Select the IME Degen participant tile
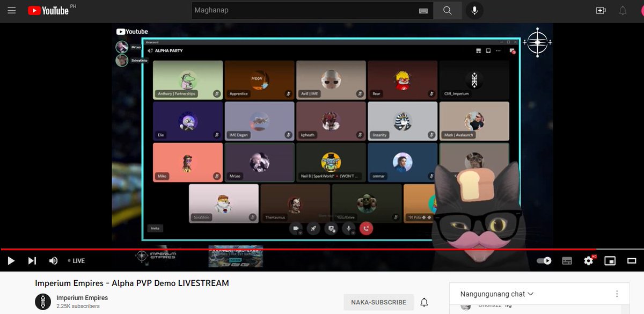This screenshot has width=644, height=314. (260, 121)
